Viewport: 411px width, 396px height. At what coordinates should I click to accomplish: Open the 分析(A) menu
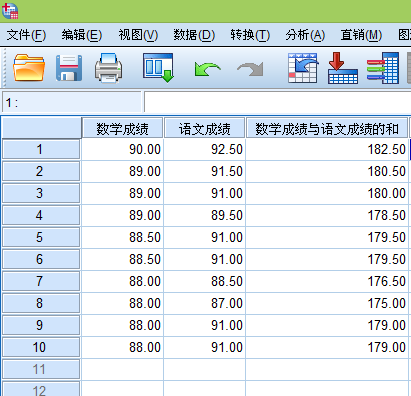(305, 35)
